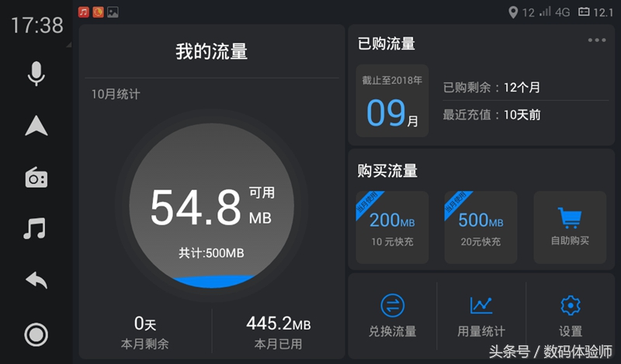Screen dimensions: 621x364
Task: Open 兑换流量 exchange option
Action: click(x=393, y=316)
